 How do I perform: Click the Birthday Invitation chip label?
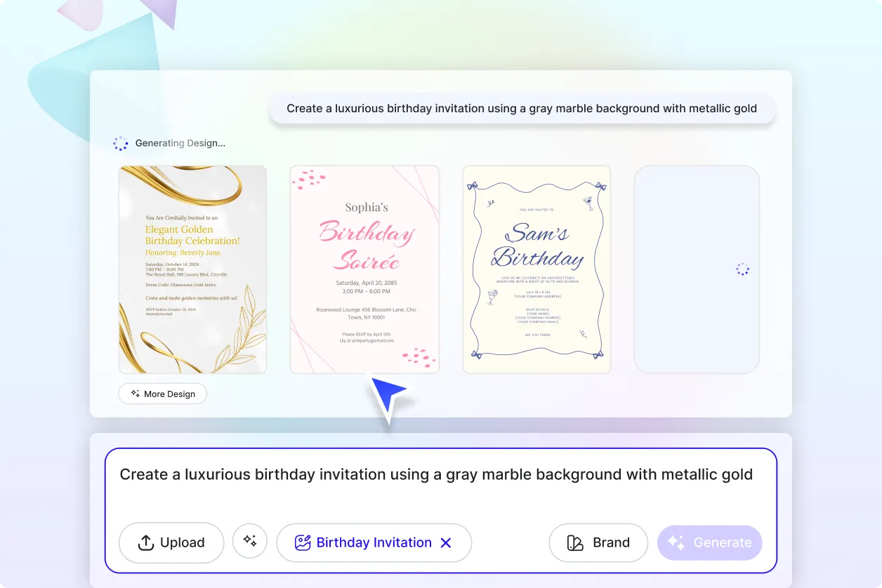click(374, 542)
